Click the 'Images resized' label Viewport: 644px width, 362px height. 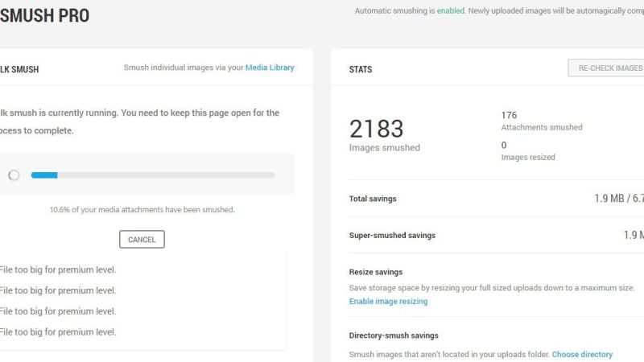[528, 157]
